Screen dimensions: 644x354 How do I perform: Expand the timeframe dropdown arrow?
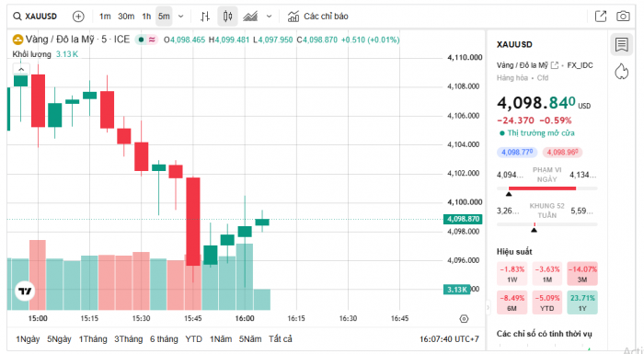180,17
